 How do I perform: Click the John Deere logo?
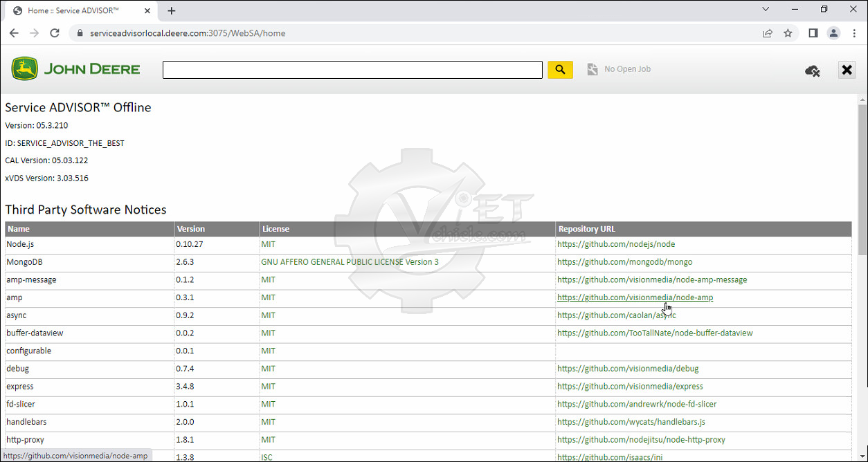point(75,69)
